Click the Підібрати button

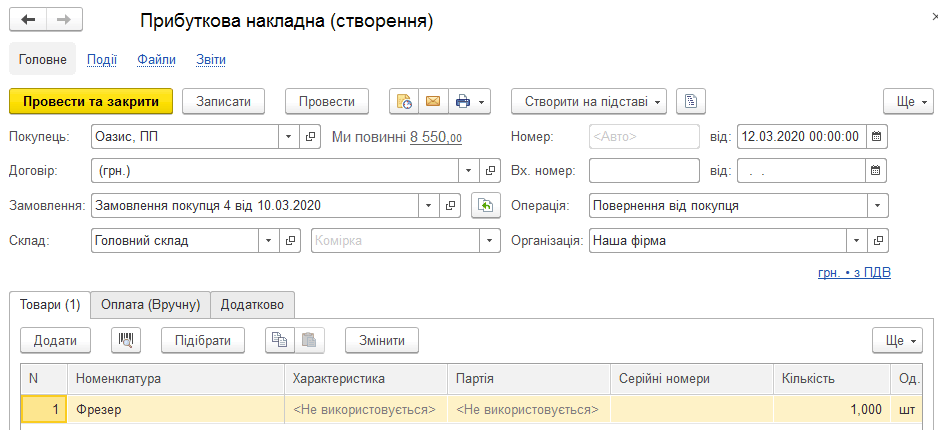pos(203,340)
